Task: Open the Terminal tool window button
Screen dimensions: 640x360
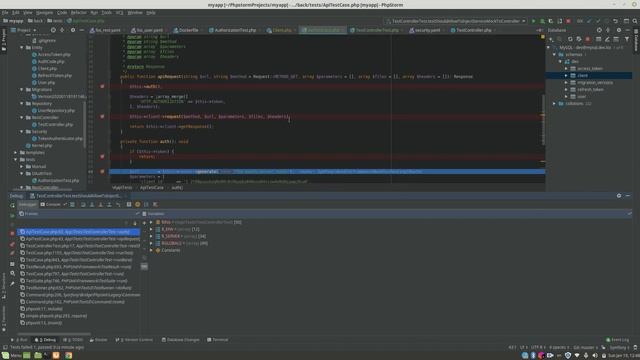Action: (218, 340)
